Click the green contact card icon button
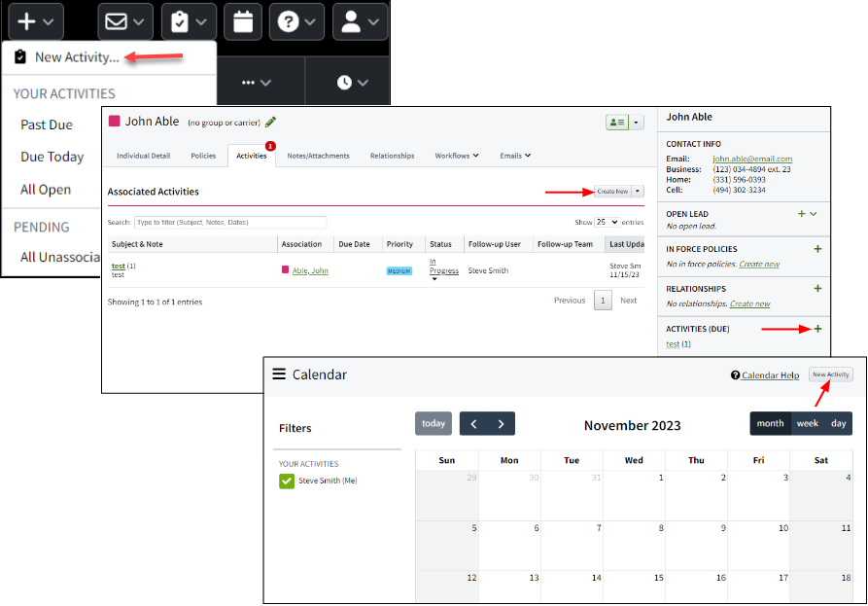This screenshot has height=606, width=868. point(616,122)
